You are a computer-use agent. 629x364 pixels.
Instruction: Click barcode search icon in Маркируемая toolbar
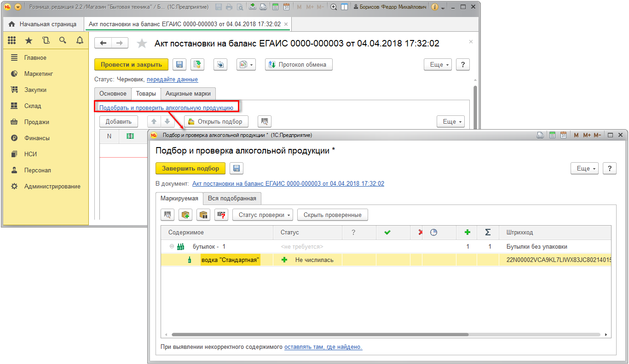tap(167, 215)
